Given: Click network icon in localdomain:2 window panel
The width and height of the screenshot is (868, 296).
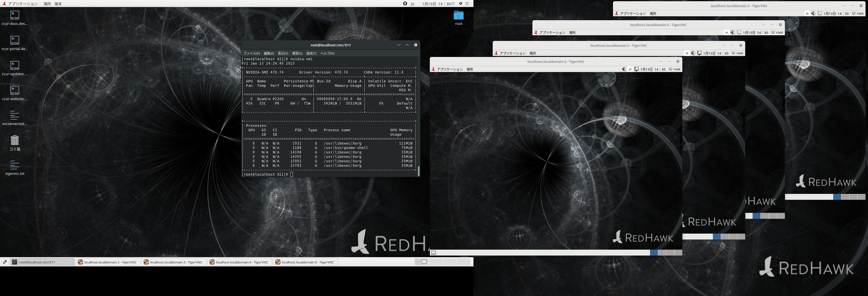Looking at the screenshot, I should coord(636,69).
